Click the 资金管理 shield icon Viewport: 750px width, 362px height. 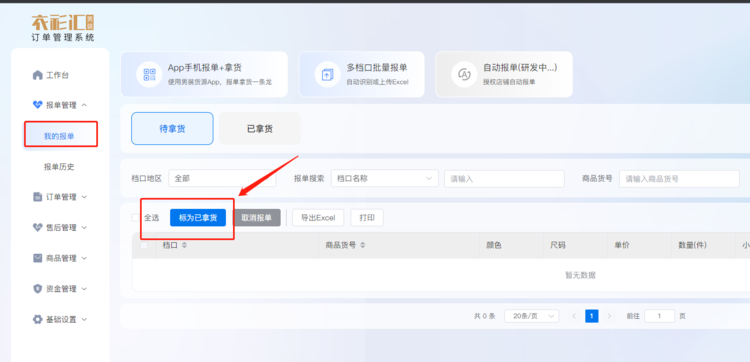pyautogui.click(x=37, y=289)
